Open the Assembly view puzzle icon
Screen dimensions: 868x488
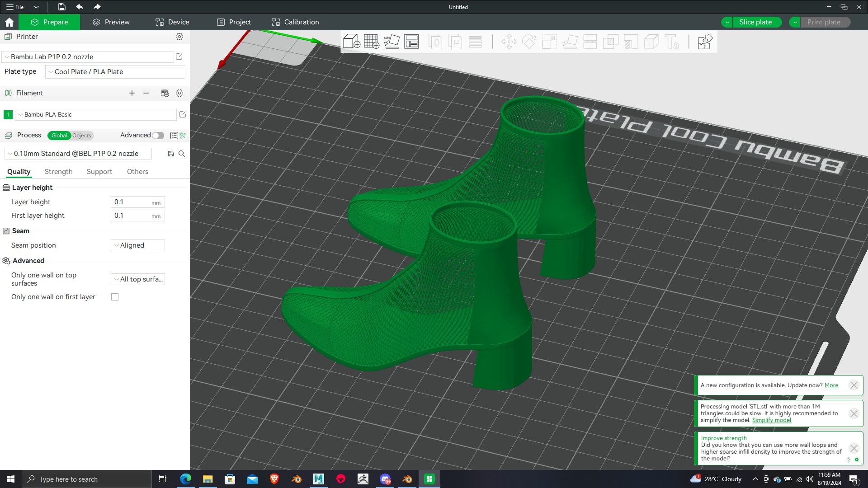click(705, 42)
